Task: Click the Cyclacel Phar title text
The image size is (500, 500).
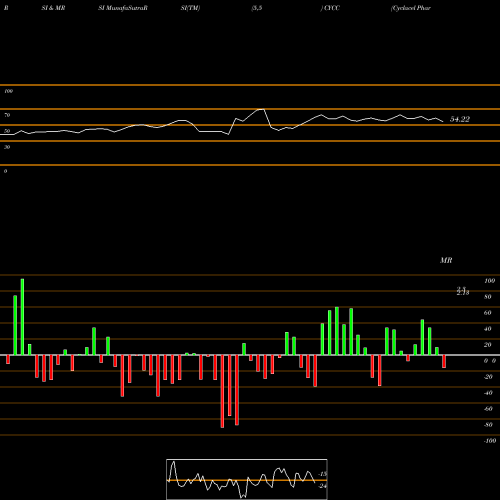Action: [x=411, y=8]
